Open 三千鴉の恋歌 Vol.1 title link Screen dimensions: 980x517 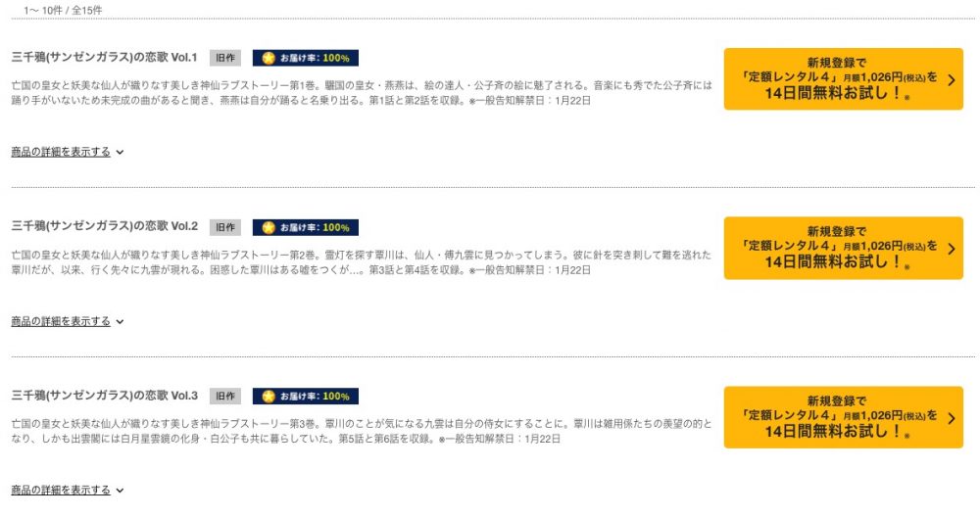tap(105, 58)
